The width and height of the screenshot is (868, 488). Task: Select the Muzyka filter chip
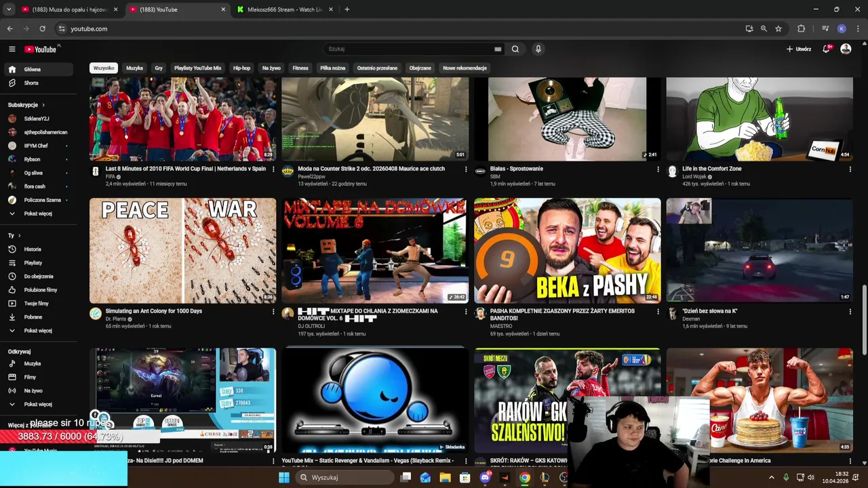(134, 68)
